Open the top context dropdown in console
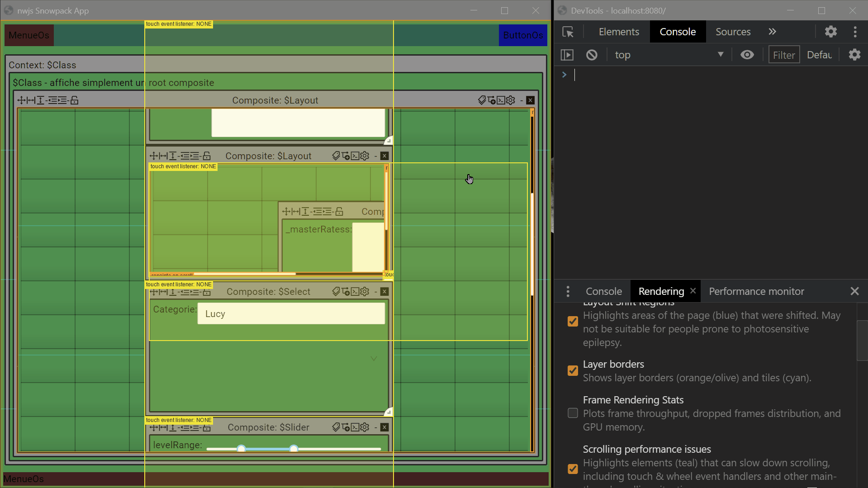The image size is (868, 488). pyautogui.click(x=669, y=55)
